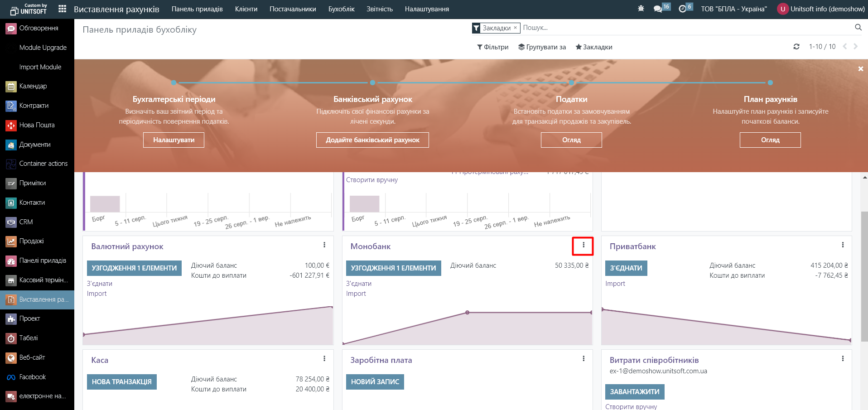Open Нова Пошта app in sidebar
868x410 pixels.
[37, 125]
